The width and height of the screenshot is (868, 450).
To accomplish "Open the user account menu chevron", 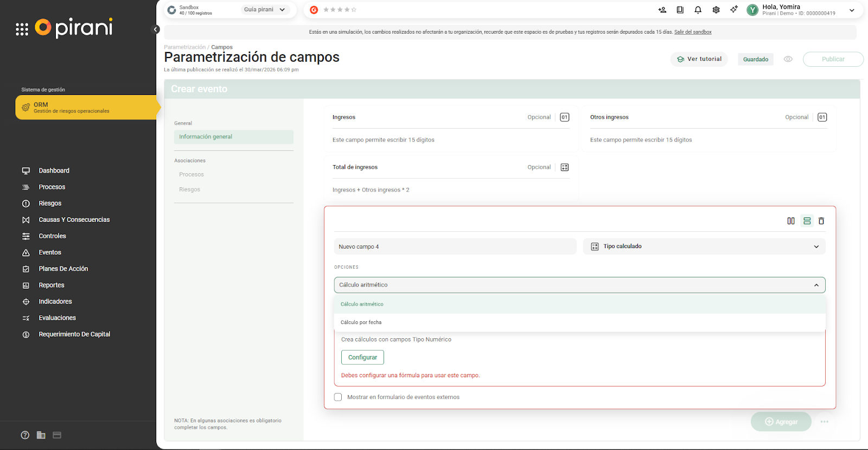I will pos(852,10).
